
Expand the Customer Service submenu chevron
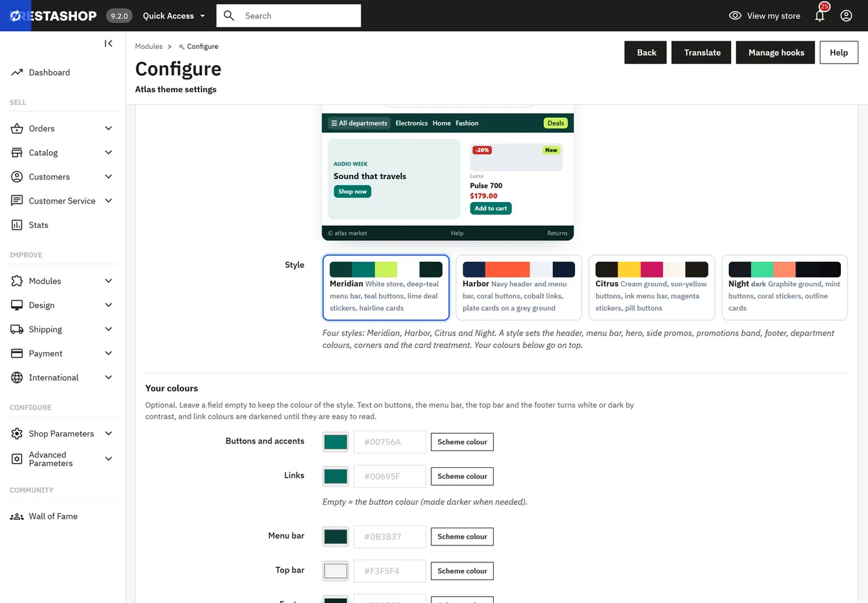pyautogui.click(x=108, y=201)
